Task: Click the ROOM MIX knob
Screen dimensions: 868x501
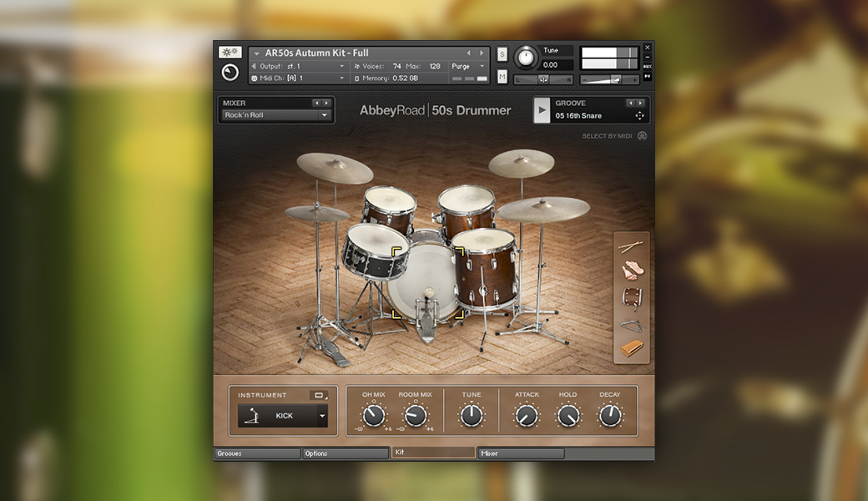Action: coord(415,416)
